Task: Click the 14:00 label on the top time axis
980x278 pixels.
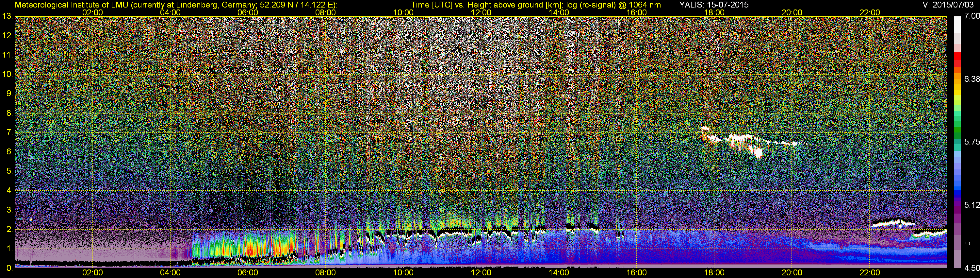Action: click(559, 12)
